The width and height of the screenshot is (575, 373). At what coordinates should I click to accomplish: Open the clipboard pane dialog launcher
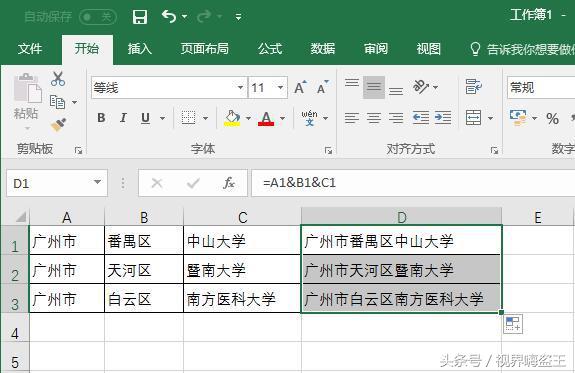[78, 150]
